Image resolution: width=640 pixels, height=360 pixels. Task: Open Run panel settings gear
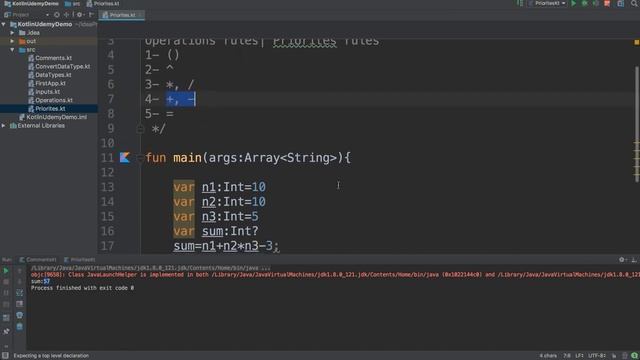(622, 260)
